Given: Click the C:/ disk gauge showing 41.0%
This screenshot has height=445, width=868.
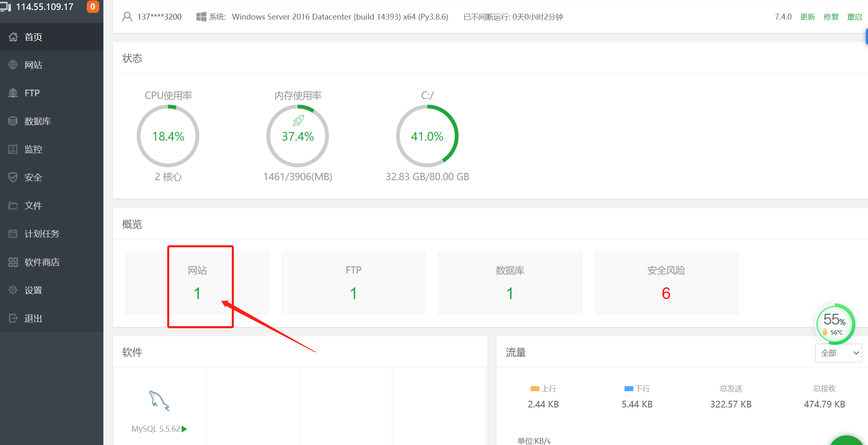Looking at the screenshot, I should click(x=427, y=136).
